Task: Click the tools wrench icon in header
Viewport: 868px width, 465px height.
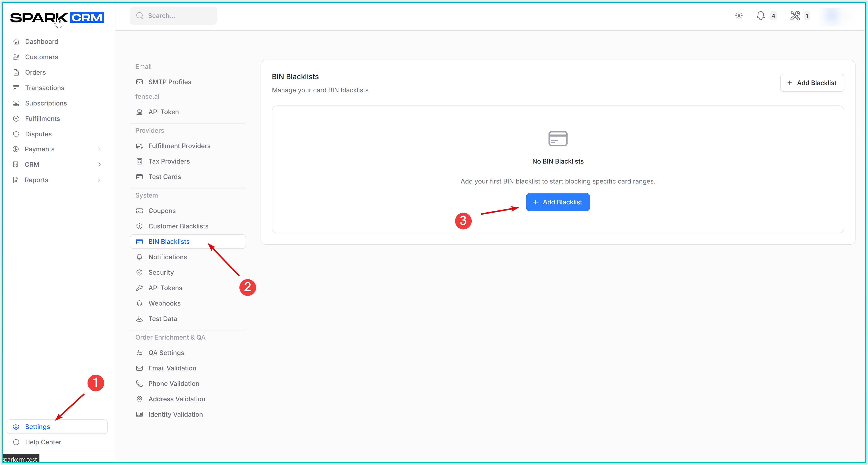Action: click(795, 16)
